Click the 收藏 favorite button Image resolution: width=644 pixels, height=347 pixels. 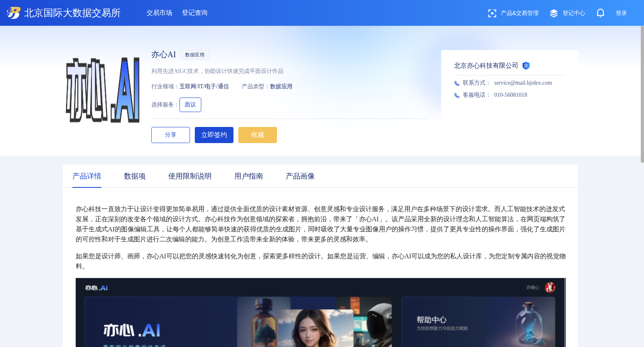(258, 135)
